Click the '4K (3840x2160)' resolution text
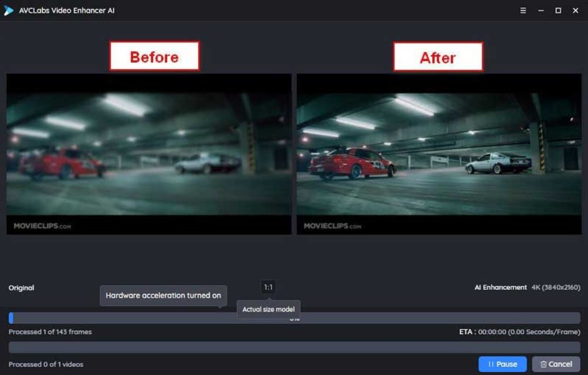The image size is (588, 375). tap(556, 287)
